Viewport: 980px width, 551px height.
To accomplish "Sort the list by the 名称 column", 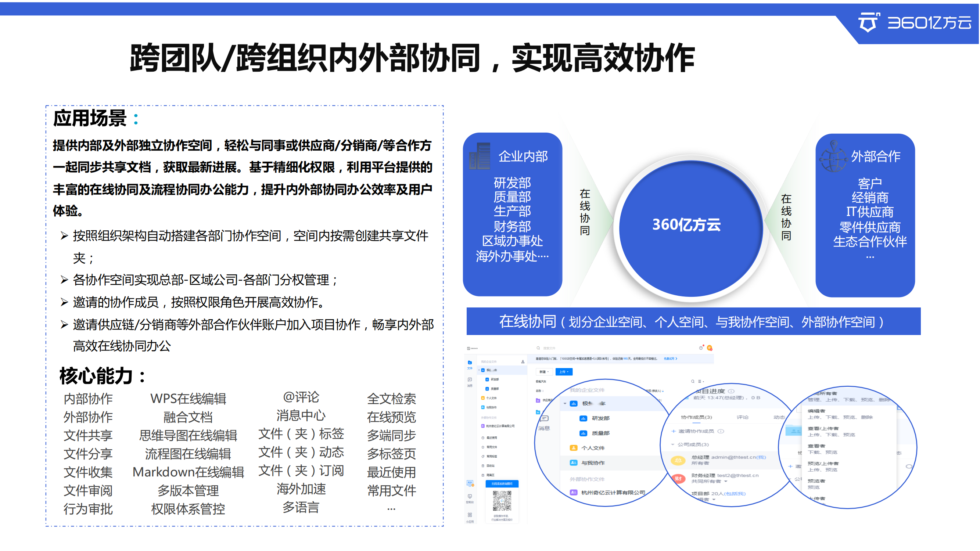I will pos(539,390).
